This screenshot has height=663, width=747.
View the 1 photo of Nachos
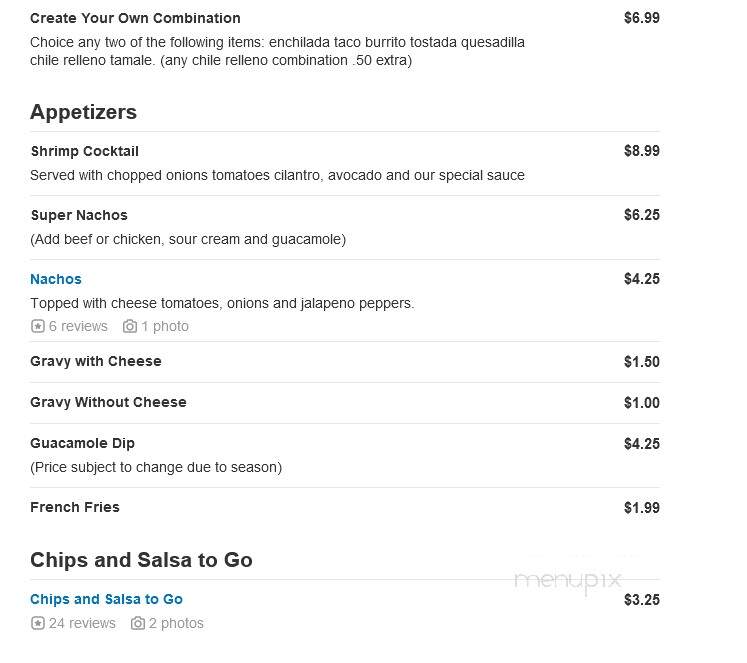(x=165, y=326)
